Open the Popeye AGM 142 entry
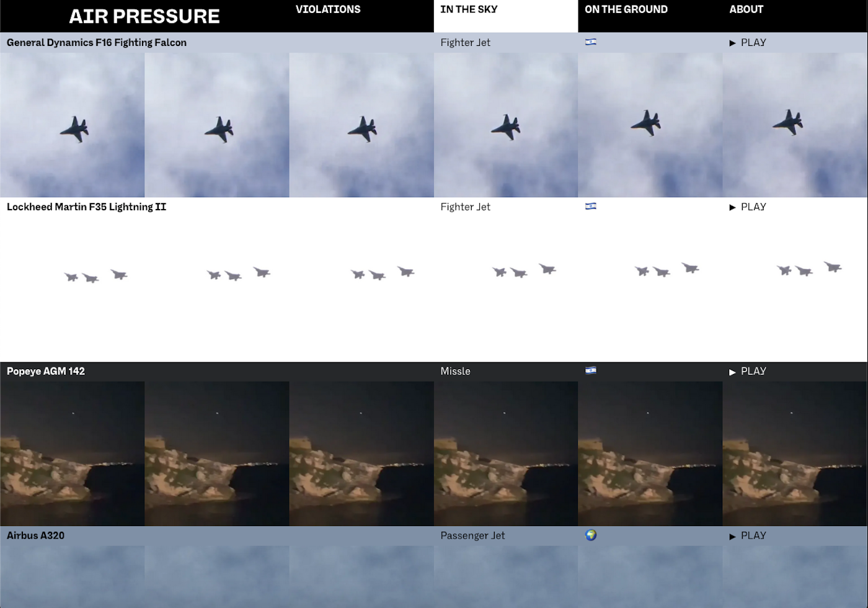The height and width of the screenshot is (608, 868). coord(46,372)
